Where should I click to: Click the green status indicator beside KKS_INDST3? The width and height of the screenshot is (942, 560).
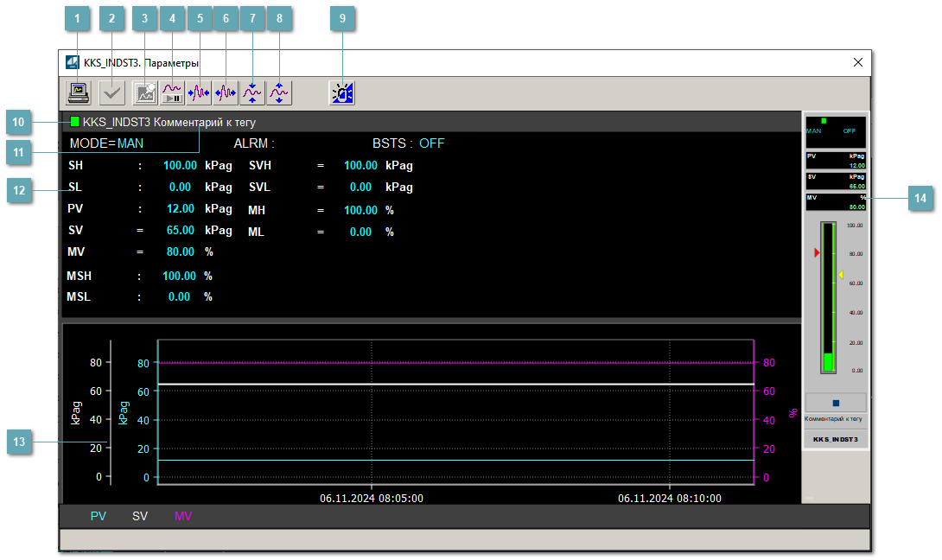[x=75, y=122]
